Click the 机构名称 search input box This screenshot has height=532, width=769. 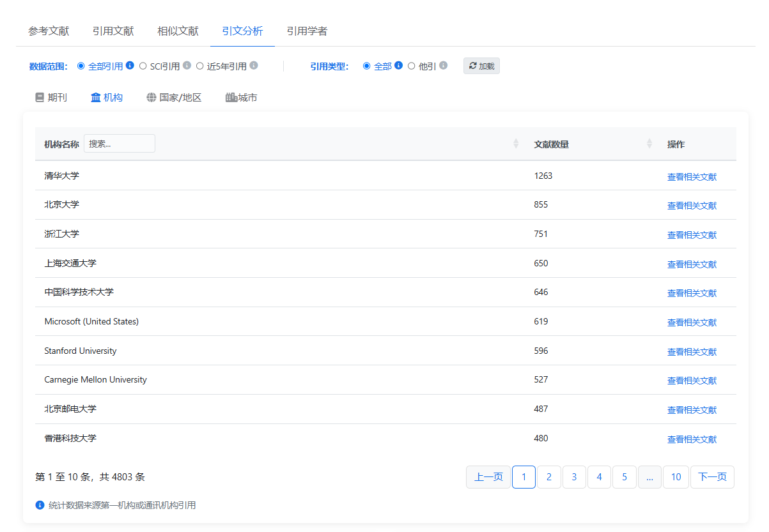[120, 144]
